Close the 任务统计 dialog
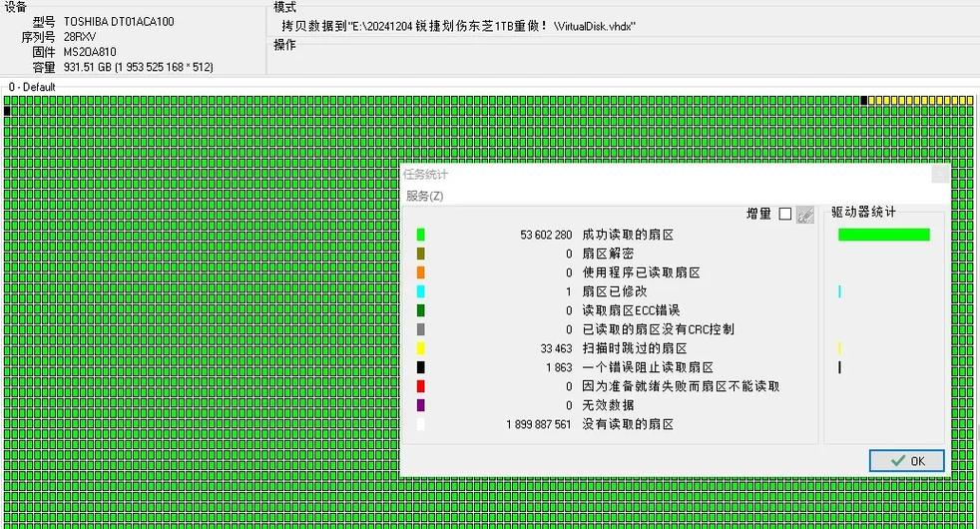Image resolution: width=980 pixels, height=529 pixels. click(940, 174)
